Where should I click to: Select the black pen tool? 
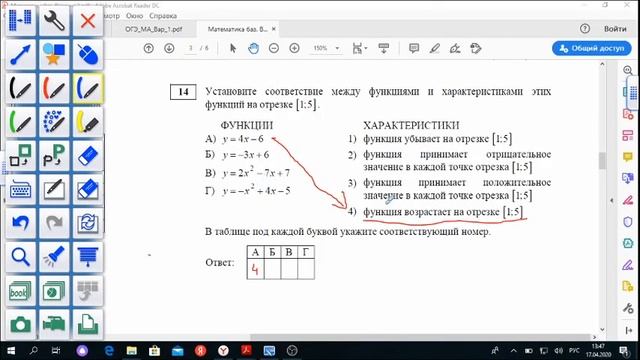[x=20, y=88]
